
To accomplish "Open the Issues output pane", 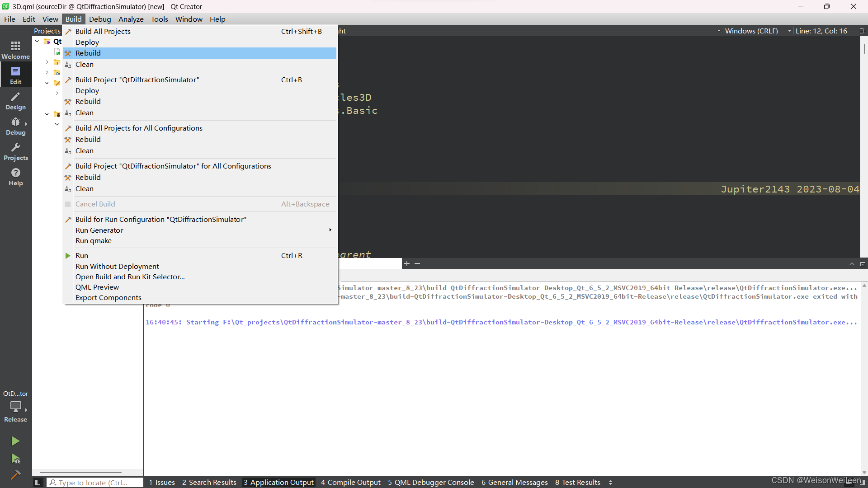I will [x=161, y=482].
